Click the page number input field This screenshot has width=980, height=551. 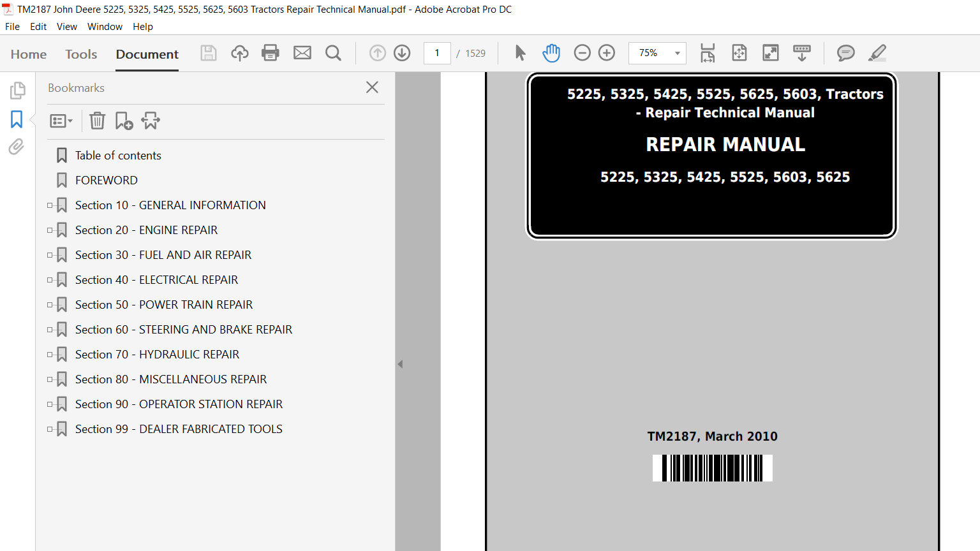pos(437,53)
